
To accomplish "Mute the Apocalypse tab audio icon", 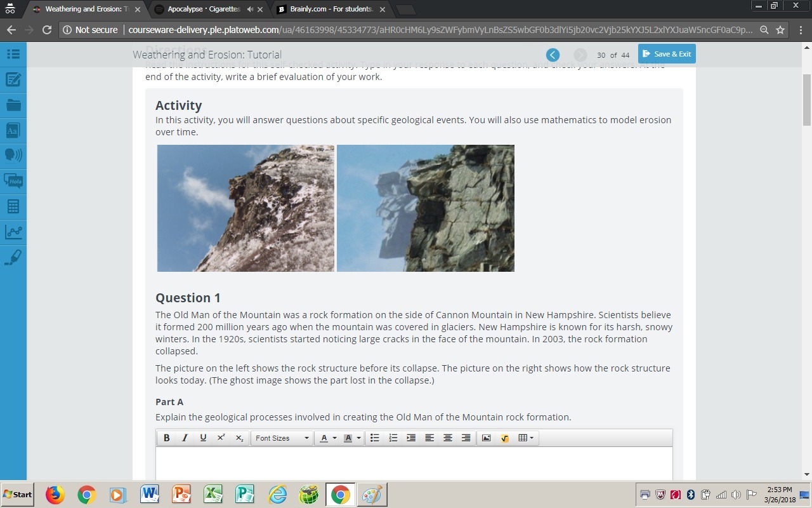I will (249, 10).
